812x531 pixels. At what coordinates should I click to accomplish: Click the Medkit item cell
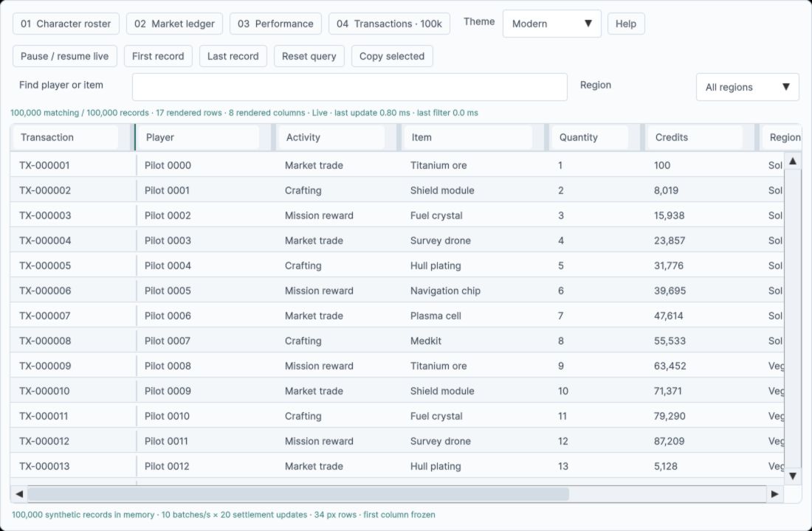pos(476,341)
